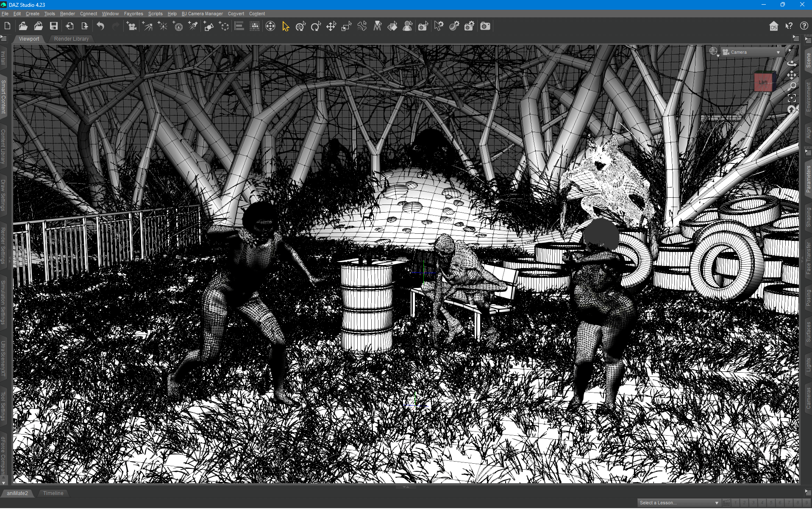Open viewport options menu beside Camera
The width and height of the screenshot is (812, 509).
[792, 52]
